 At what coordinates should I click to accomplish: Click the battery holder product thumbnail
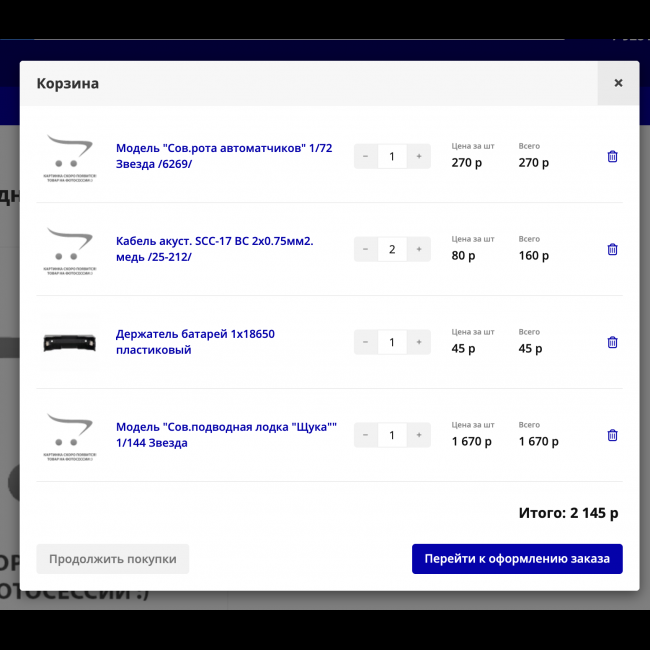(69, 343)
